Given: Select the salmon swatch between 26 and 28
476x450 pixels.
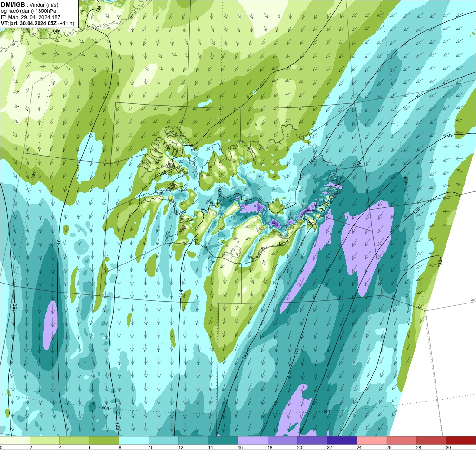Looking at the screenshot, I should [402, 440].
